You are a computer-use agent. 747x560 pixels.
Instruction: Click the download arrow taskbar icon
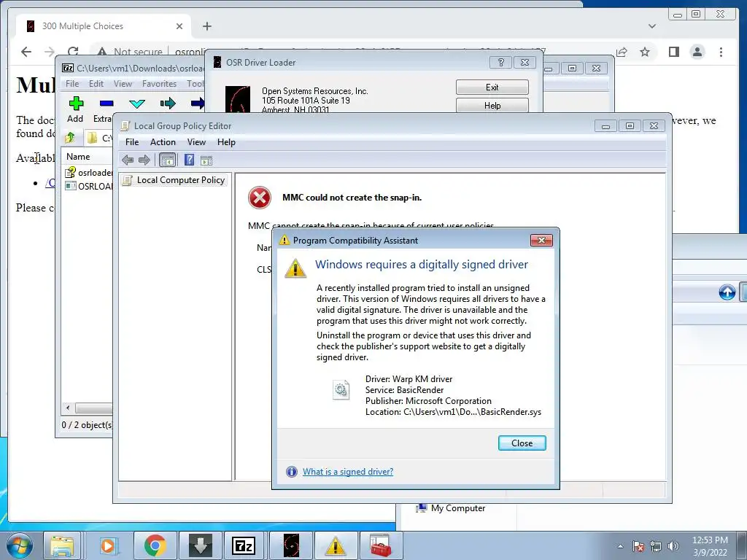[200, 545]
